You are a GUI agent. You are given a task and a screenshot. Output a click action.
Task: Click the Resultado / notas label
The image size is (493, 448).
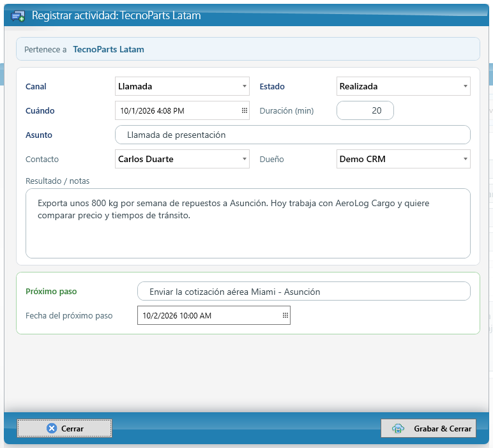pos(57,181)
